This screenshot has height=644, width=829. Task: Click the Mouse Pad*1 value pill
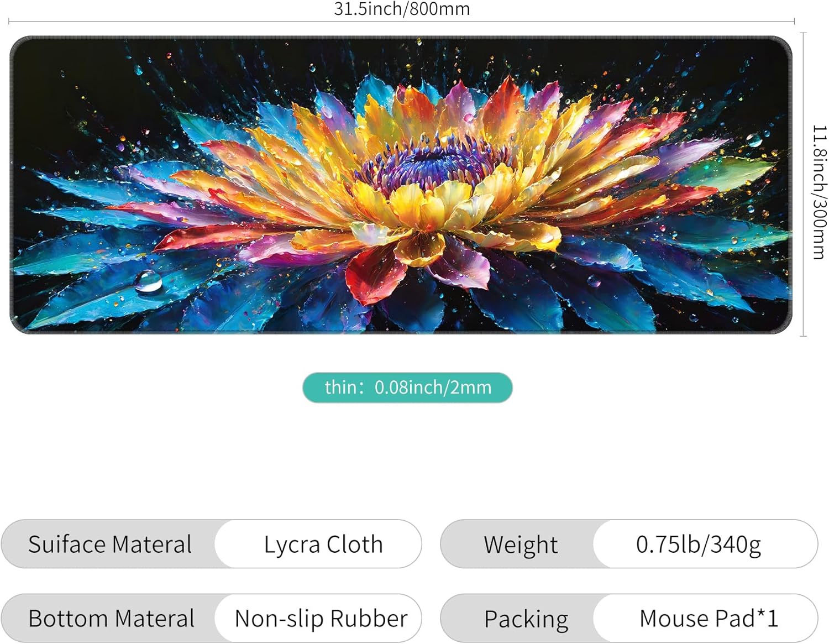pos(705,618)
